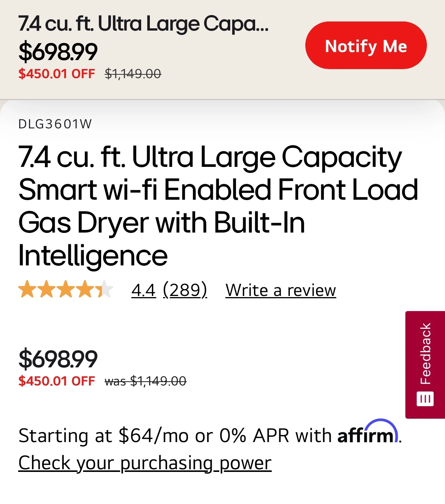Image resolution: width=445 pixels, height=504 pixels.
Task: Click the Affirm logo
Action: 368,433
